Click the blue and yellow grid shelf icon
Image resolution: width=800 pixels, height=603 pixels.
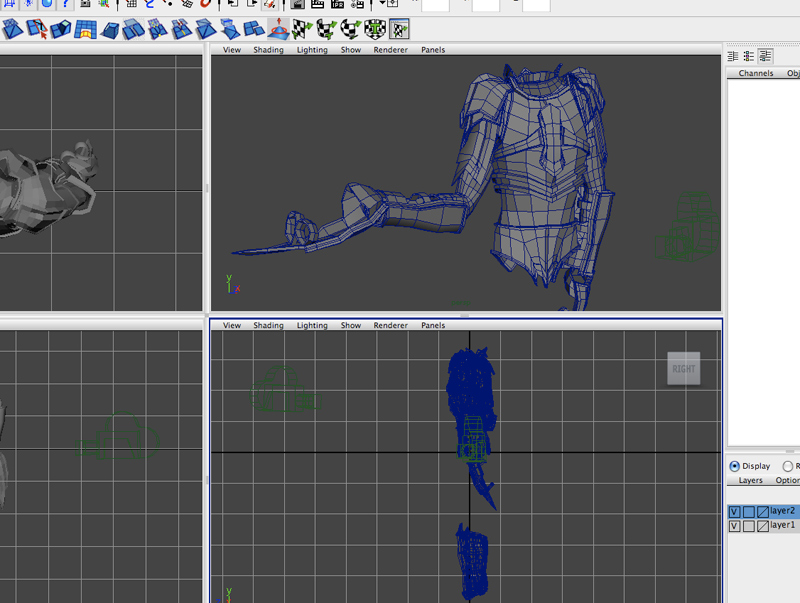[x=87, y=29]
